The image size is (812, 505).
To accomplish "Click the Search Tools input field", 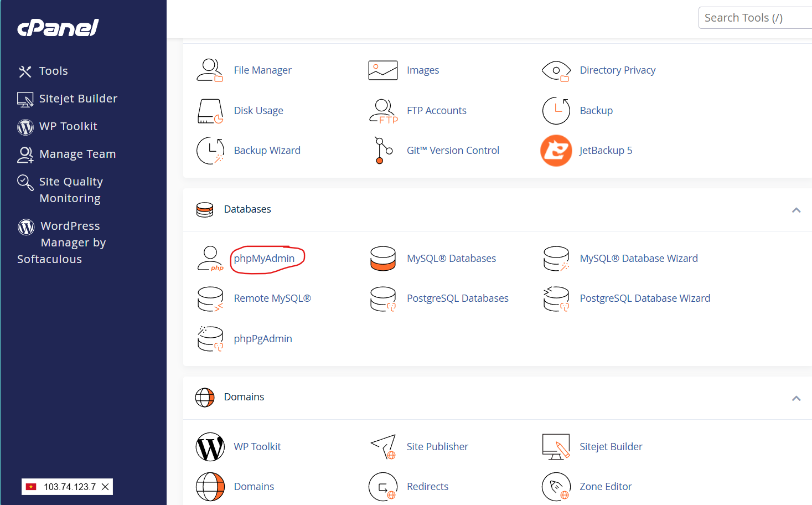I will click(755, 18).
